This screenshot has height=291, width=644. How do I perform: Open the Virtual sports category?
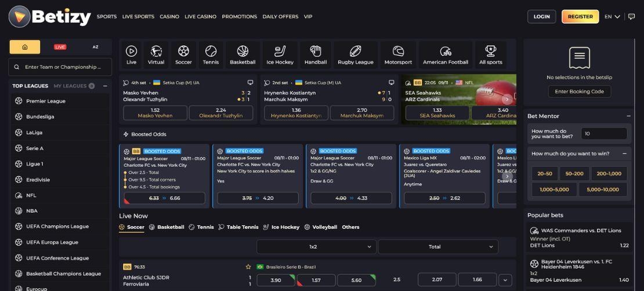tap(156, 54)
